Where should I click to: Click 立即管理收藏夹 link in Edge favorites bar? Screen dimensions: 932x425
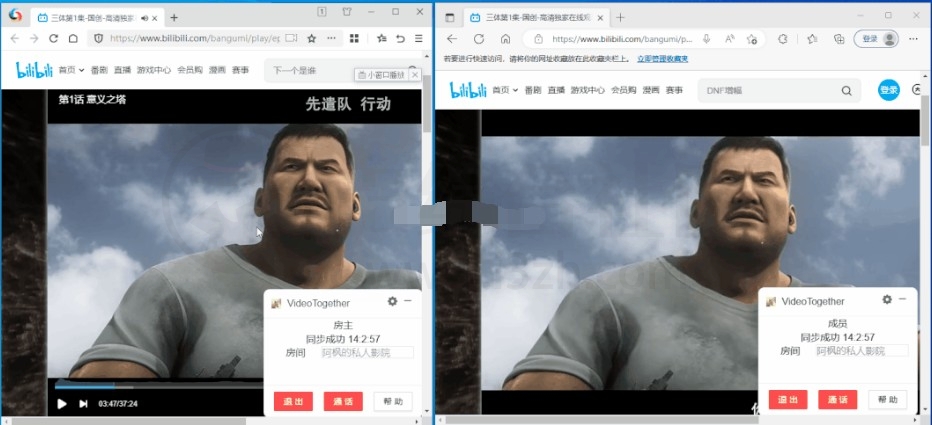(663, 59)
